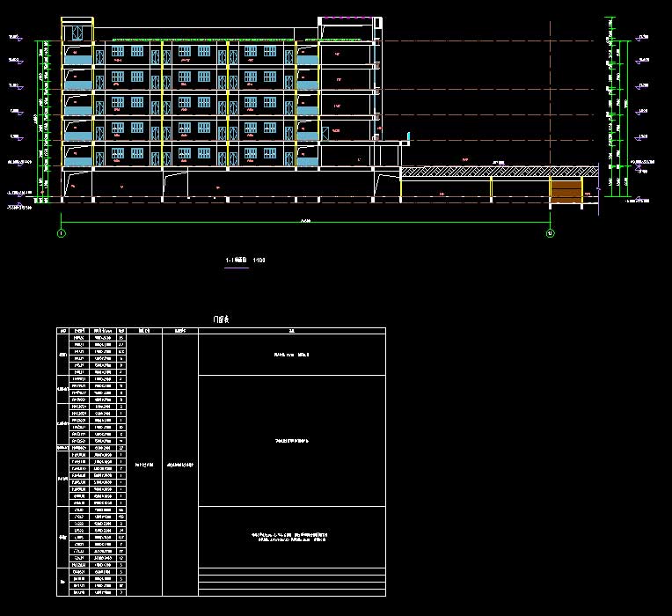Select the brown filled block at basement
The image size is (672, 616).
[566, 192]
